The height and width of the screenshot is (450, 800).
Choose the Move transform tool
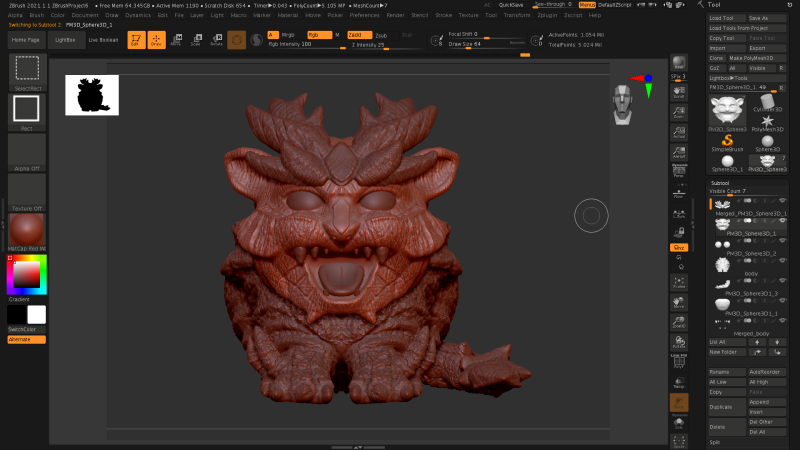[176, 39]
